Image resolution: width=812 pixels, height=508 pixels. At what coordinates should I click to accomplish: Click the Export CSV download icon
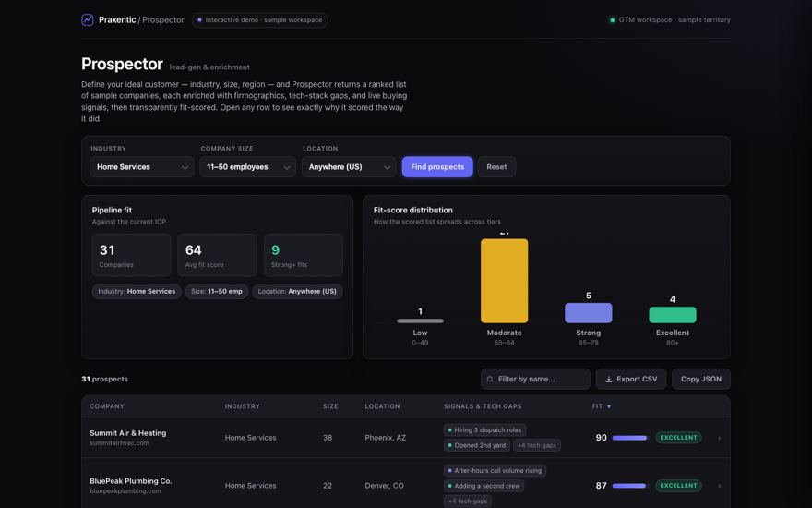pyautogui.click(x=608, y=380)
